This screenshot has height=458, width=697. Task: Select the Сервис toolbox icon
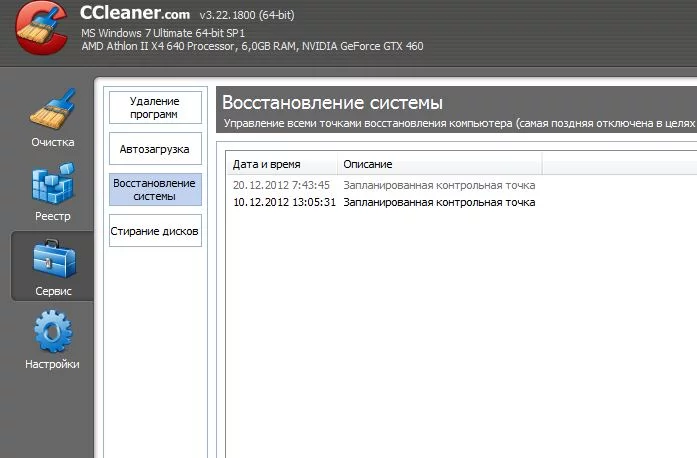point(53,259)
